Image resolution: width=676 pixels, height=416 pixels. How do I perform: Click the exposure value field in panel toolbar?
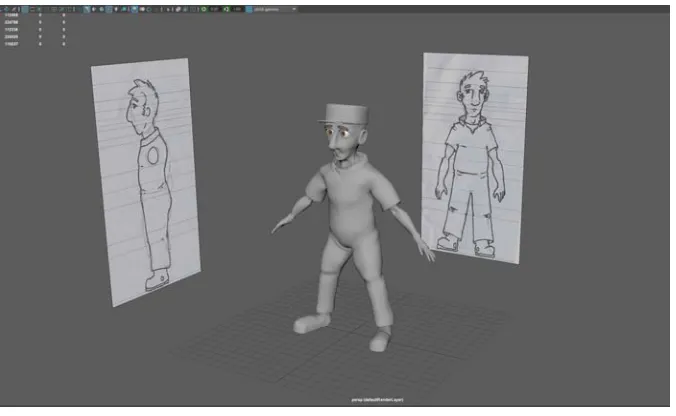(214, 9)
